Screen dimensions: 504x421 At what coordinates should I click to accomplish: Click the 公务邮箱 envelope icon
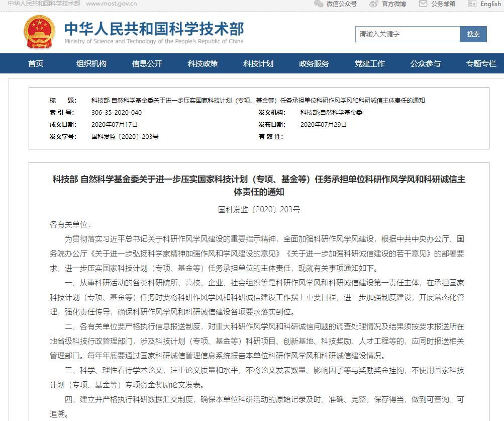click(423, 4)
